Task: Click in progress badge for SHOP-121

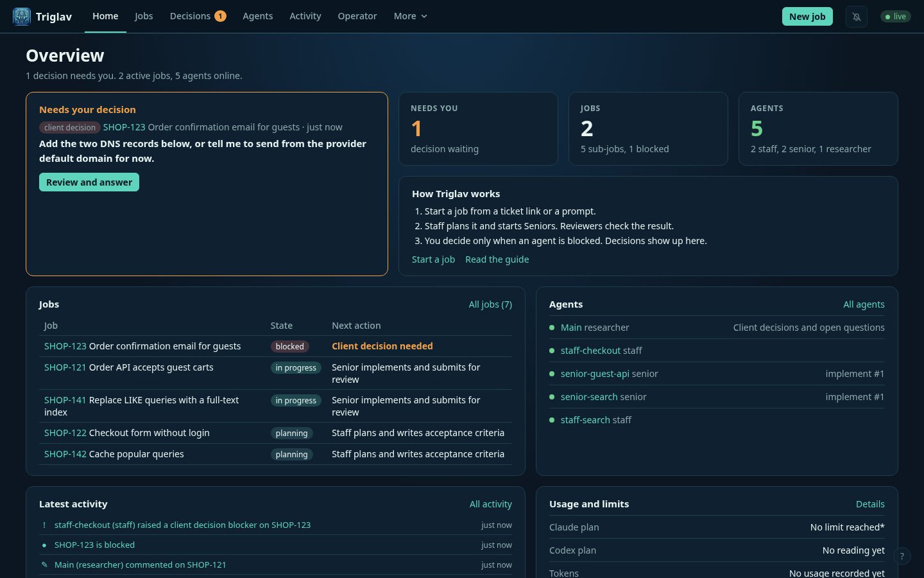Action: 296,368
